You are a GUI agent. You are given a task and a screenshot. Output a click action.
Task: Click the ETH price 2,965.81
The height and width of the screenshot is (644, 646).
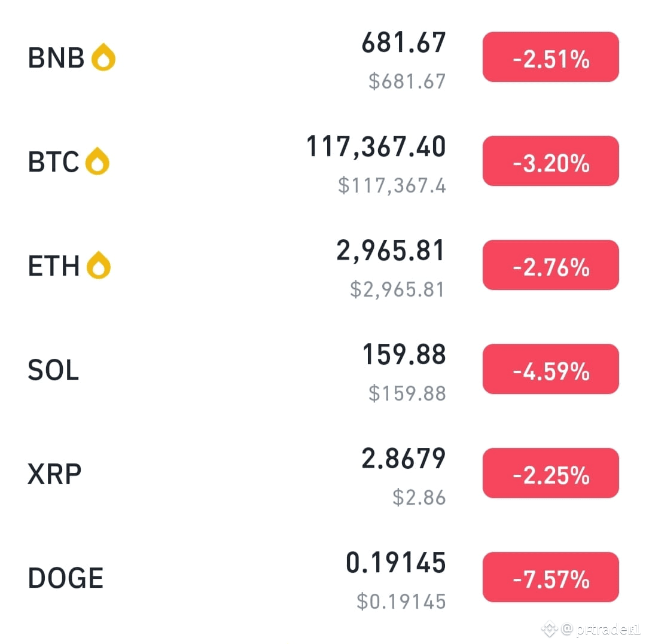click(x=391, y=251)
